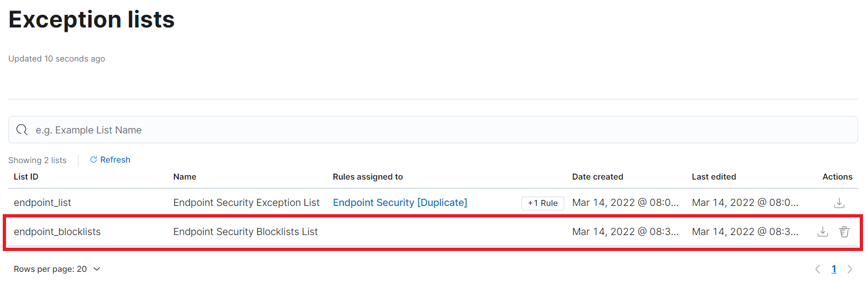Click the Name column header
This screenshot has height=290, width=868.
pos(185,177)
